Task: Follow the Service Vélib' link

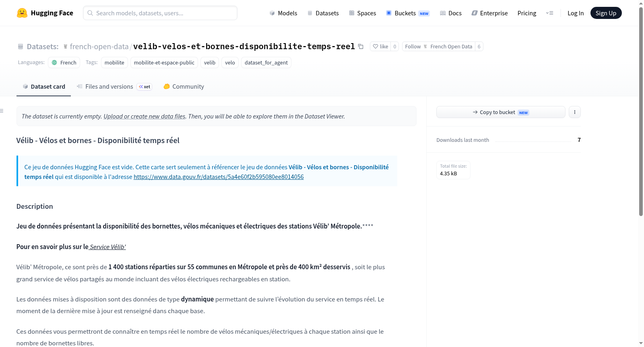Action: coord(107,247)
